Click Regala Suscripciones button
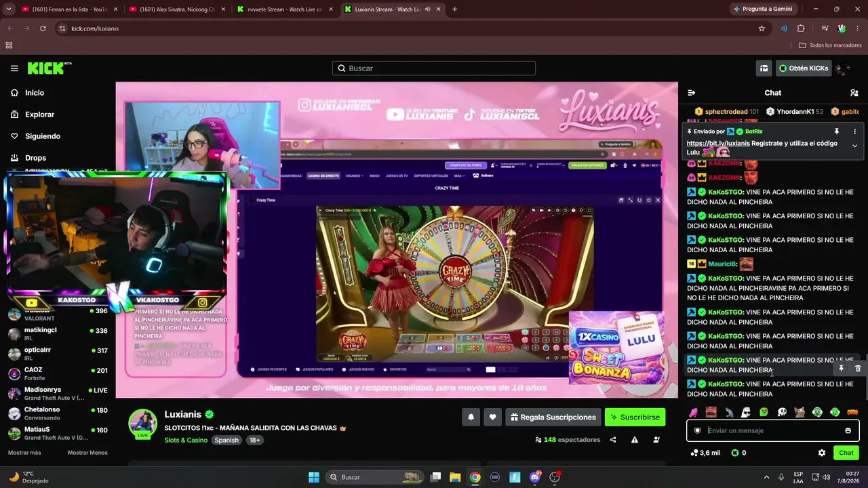 (x=553, y=418)
